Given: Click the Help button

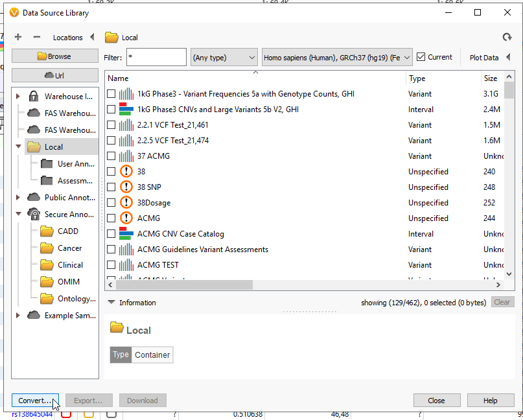Looking at the screenshot, I should (x=491, y=400).
